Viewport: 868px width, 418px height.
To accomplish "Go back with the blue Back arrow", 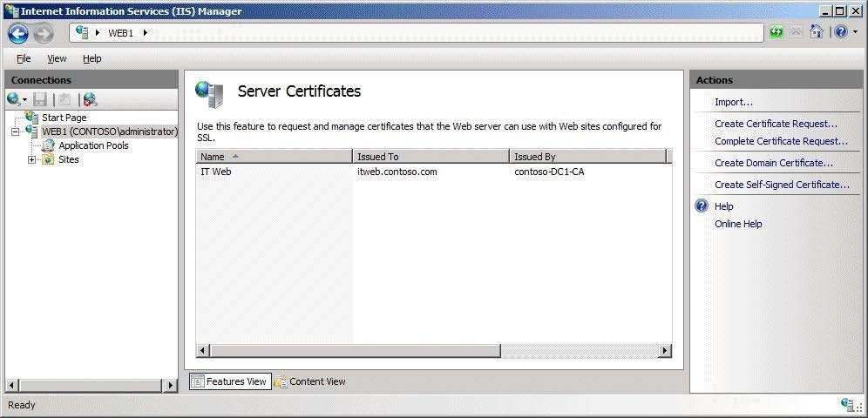I will tap(18, 33).
